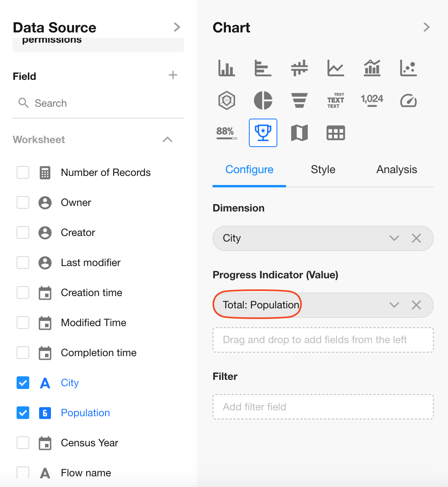Remove the City dimension field

coord(416,238)
